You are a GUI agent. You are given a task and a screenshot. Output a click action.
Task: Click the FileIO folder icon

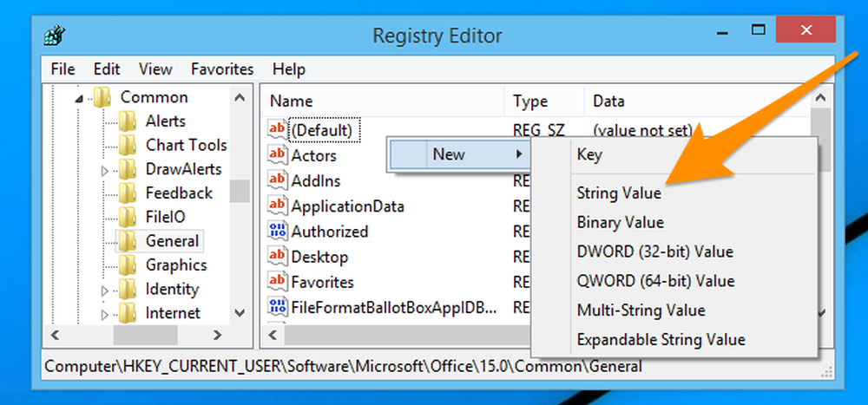coord(128,217)
